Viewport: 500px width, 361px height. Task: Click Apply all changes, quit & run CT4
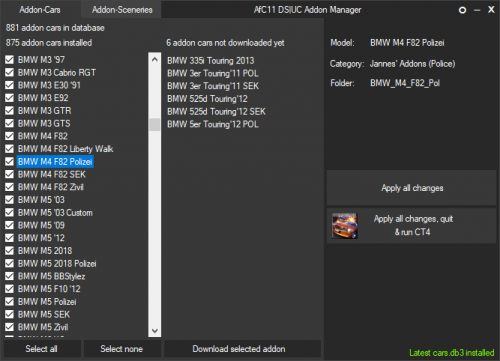[x=412, y=226]
